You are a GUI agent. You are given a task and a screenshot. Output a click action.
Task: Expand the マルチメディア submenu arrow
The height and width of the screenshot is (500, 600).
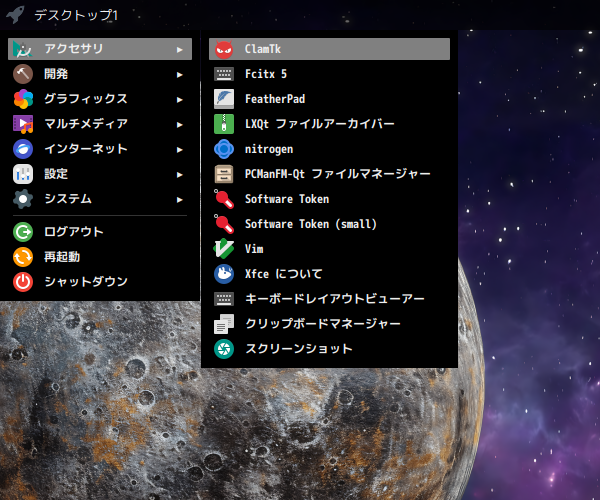pyautogui.click(x=179, y=124)
